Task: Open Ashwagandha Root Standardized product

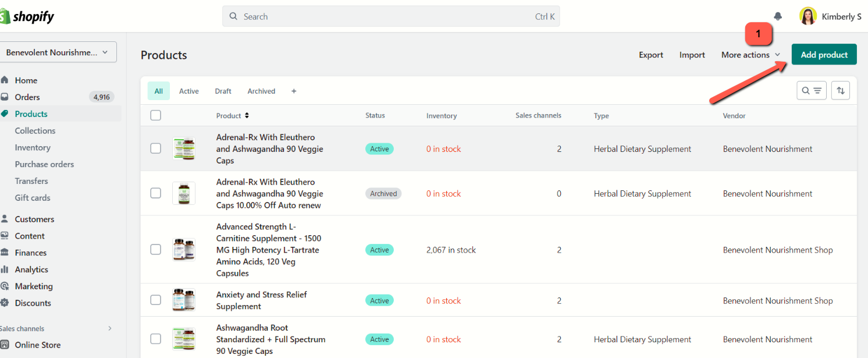Action: 271,339
